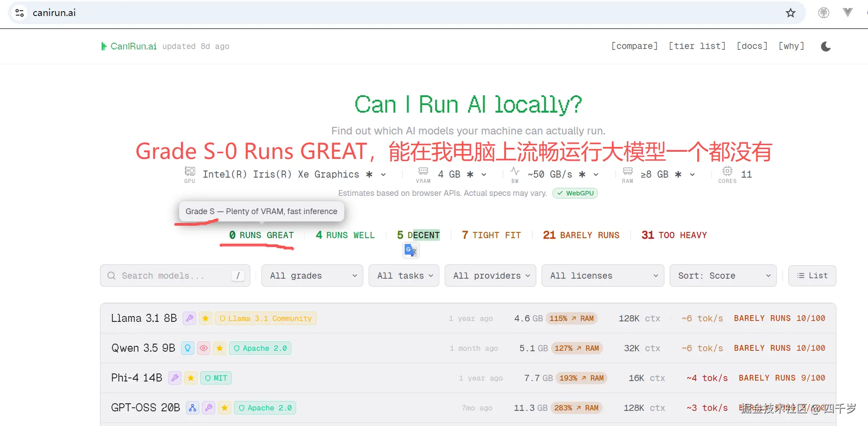Click the Apache 2.0 badge on GPT-OSS 20B

265,408
